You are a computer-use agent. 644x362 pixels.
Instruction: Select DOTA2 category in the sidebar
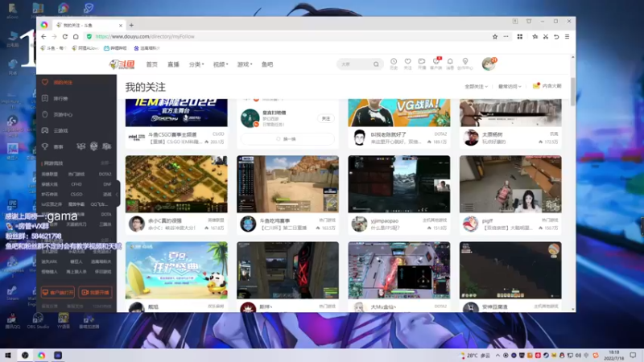pos(105,174)
